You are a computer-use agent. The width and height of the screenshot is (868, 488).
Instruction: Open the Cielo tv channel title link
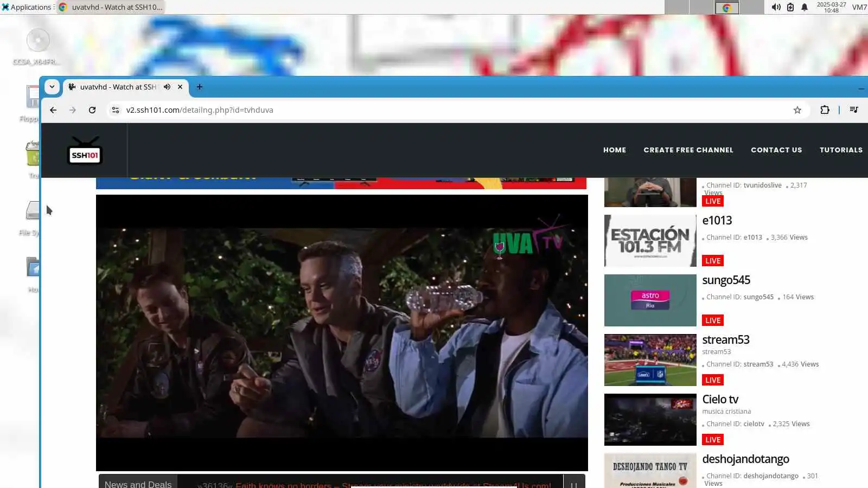720,400
